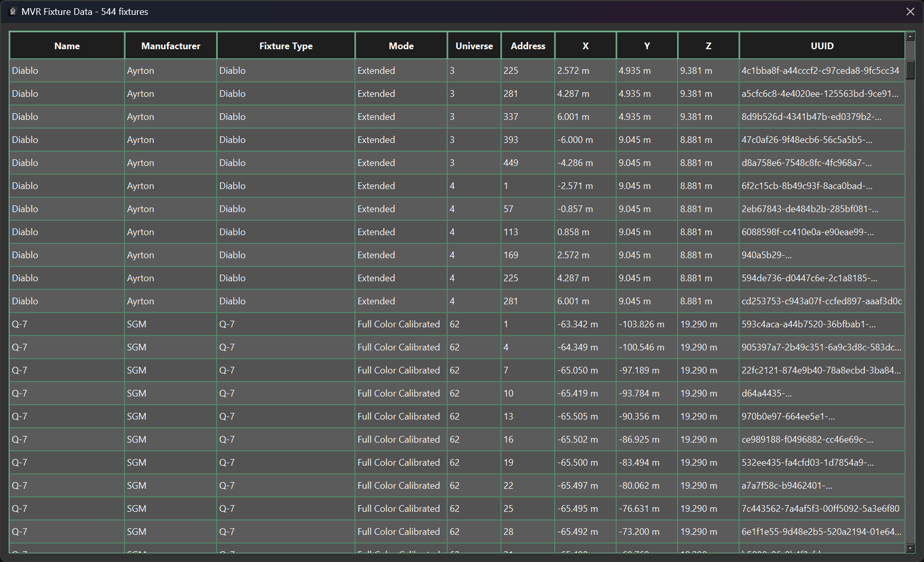Select UUID cell starting 594de736
The width and height of the screenshot is (924, 562).
click(x=822, y=278)
